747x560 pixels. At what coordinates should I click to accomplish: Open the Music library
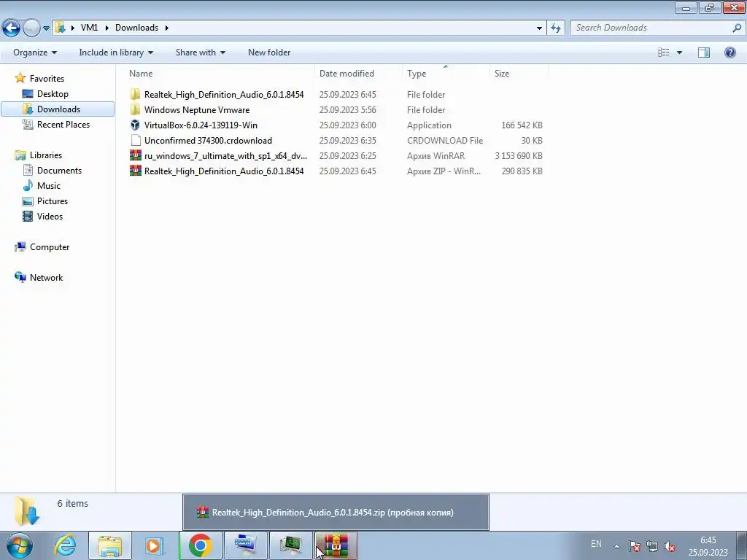pos(49,186)
